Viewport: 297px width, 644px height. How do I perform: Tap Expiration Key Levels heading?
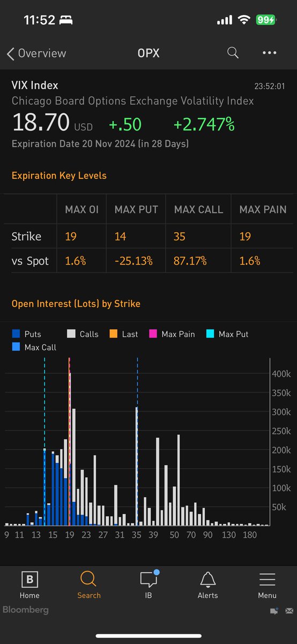pyautogui.click(x=59, y=175)
